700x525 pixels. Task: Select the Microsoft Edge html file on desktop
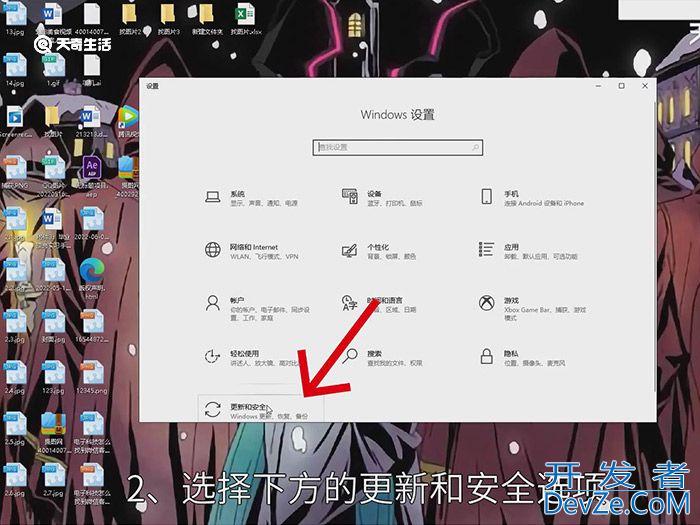click(92, 278)
